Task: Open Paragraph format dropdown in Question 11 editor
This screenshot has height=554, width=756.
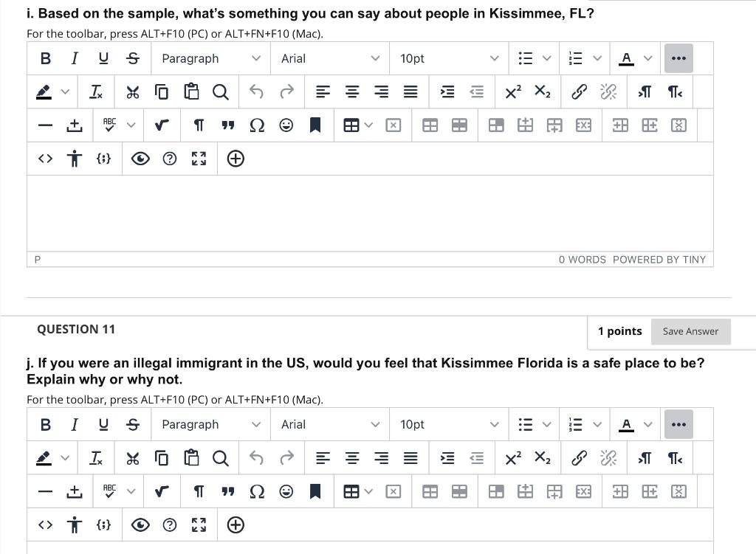Action: (210, 424)
